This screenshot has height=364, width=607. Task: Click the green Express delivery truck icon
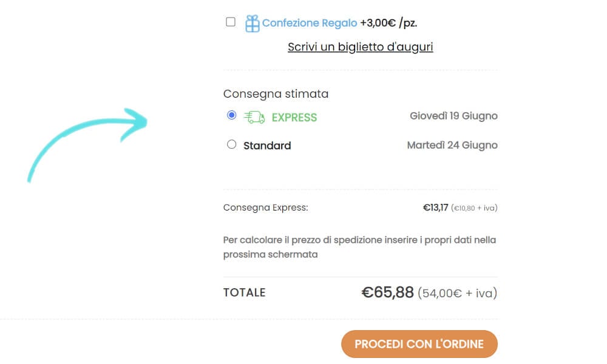click(254, 116)
